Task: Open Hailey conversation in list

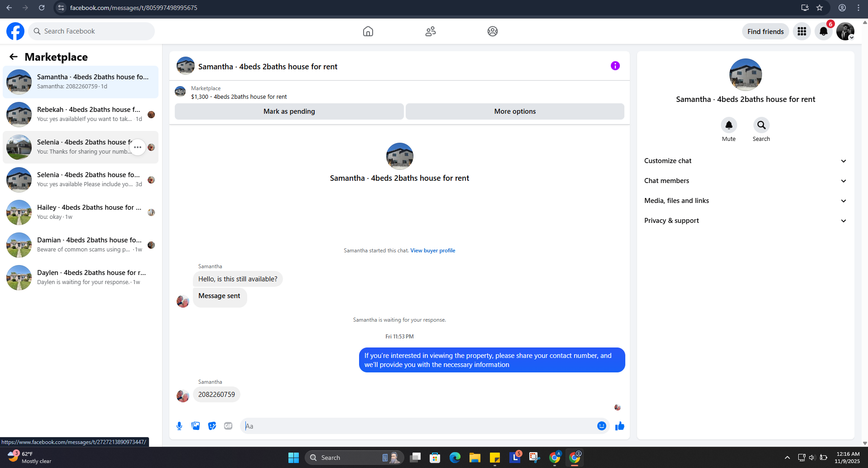Action: pyautogui.click(x=81, y=212)
